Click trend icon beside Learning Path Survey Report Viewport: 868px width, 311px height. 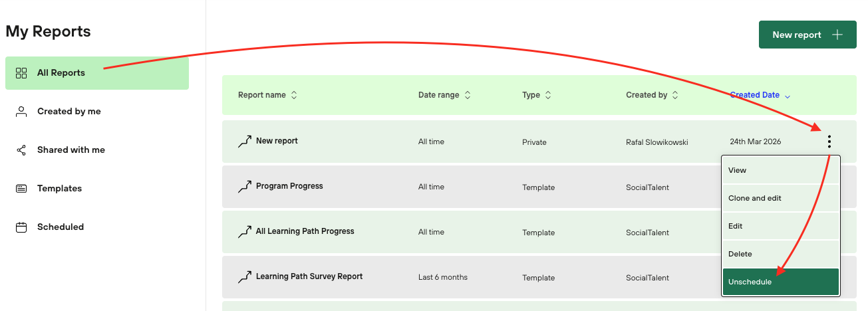245,277
